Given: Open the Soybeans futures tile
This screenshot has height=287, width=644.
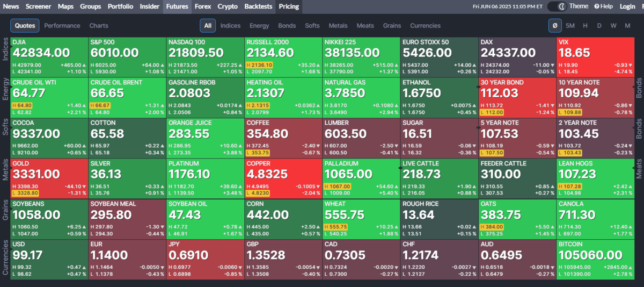Looking at the screenshot, I should [x=49, y=219].
